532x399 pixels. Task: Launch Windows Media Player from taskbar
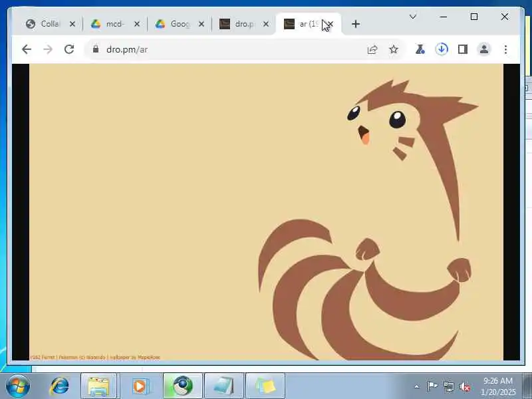pos(140,386)
